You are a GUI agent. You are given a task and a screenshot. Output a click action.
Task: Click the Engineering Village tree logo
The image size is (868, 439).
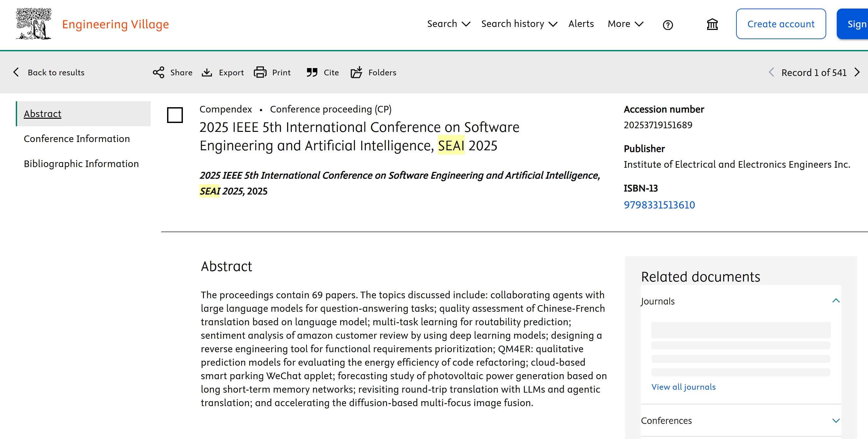[x=33, y=24]
